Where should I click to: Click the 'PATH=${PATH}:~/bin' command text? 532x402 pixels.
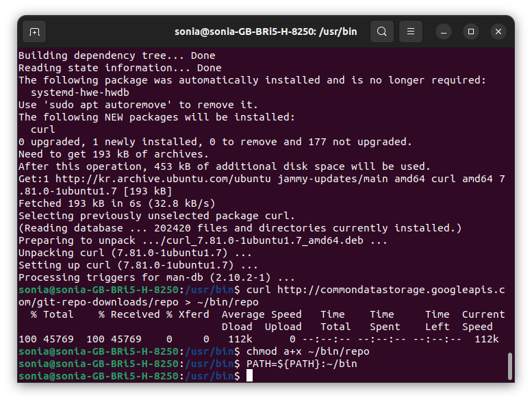tap(302, 364)
